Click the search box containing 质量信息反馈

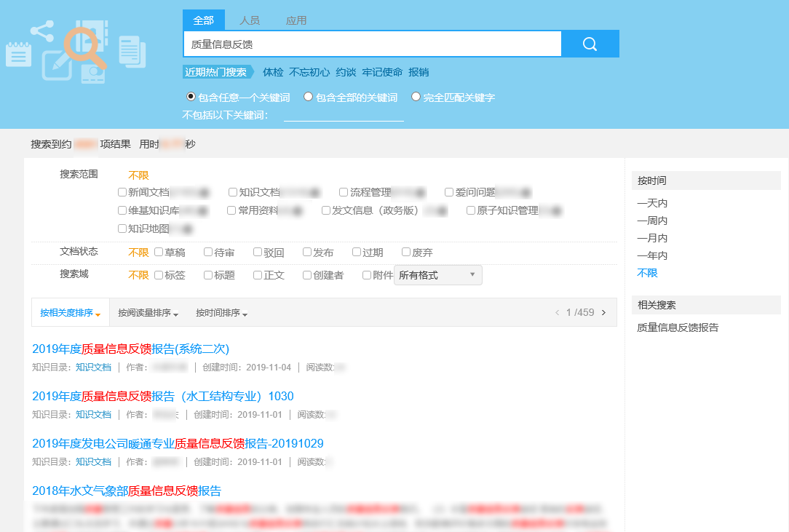[373, 44]
